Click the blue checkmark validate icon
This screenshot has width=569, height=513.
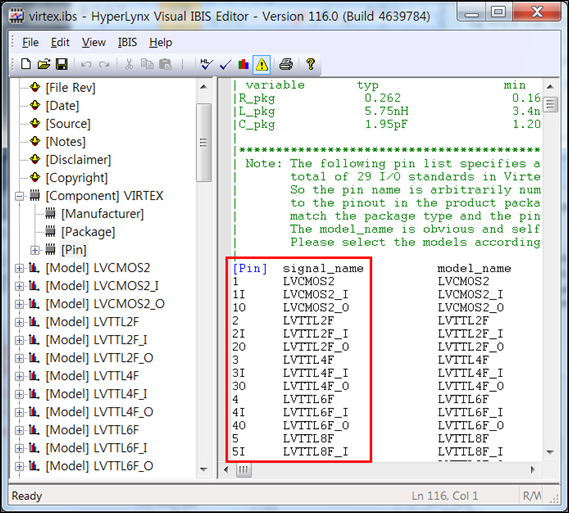pyautogui.click(x=225, y=65)
